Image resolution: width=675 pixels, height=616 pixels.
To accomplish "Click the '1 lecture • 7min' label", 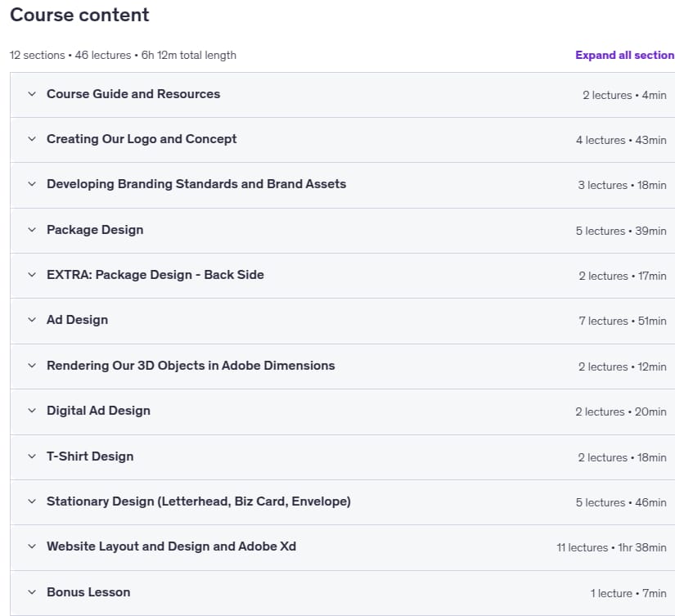I will [x=628, y=593].
